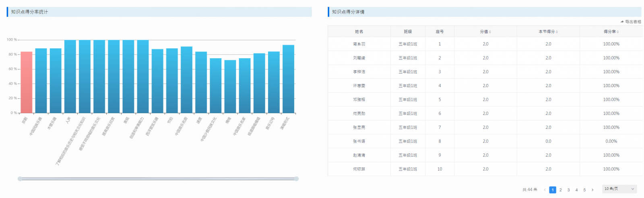Click the left handle of chart zoom slider
The height and width of the screenshot is (198, 644).
pos(20,179)
